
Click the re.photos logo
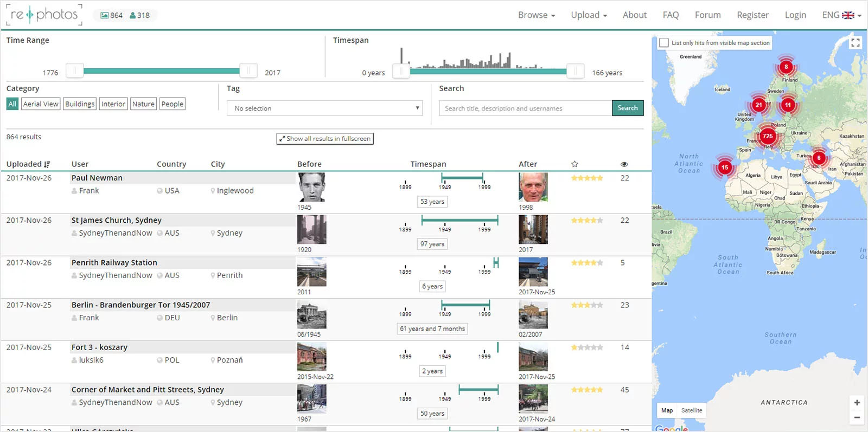(44, 15)
